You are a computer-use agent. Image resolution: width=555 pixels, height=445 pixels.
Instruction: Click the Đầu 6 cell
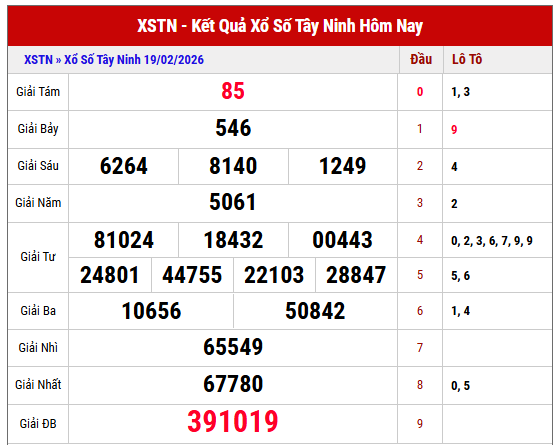coord(420,311)
